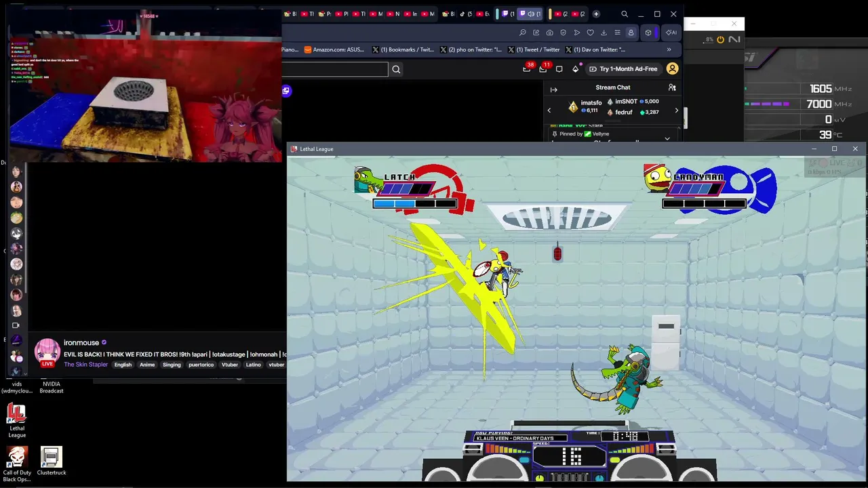Open the Clustertruck desktop shortcut
The width and height of the screenshot is (868, 488).
pyautogui.click(x=51, y=462)
